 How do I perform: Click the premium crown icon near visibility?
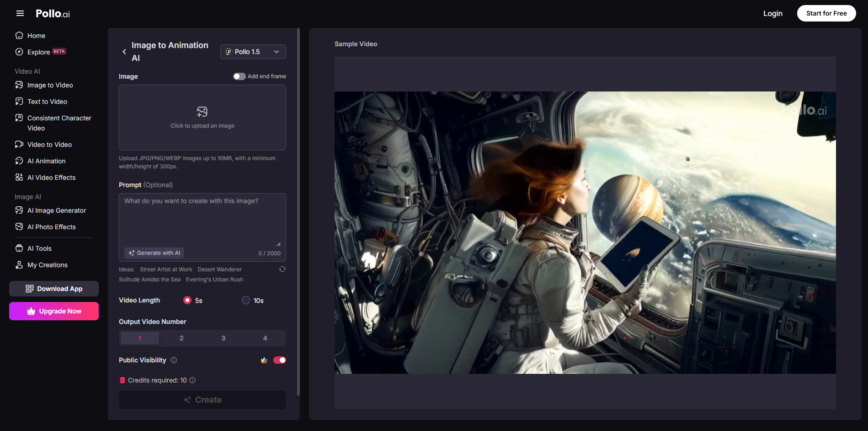coord(264,360)
